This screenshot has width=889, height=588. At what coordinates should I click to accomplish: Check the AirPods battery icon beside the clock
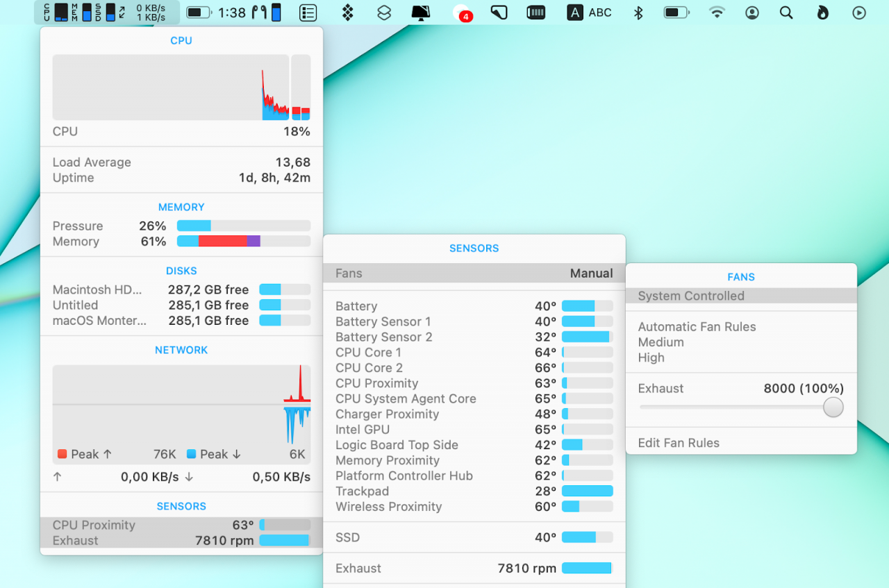pos(267,11)
